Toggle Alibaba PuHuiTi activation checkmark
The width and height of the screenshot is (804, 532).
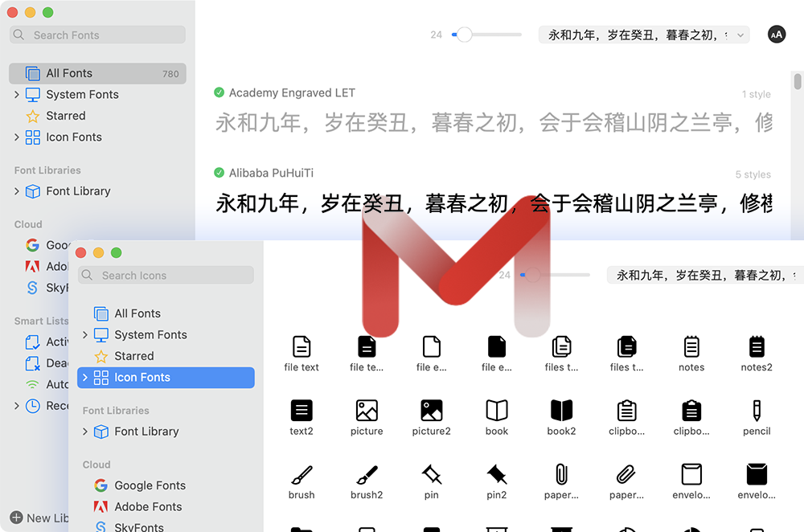219,173
